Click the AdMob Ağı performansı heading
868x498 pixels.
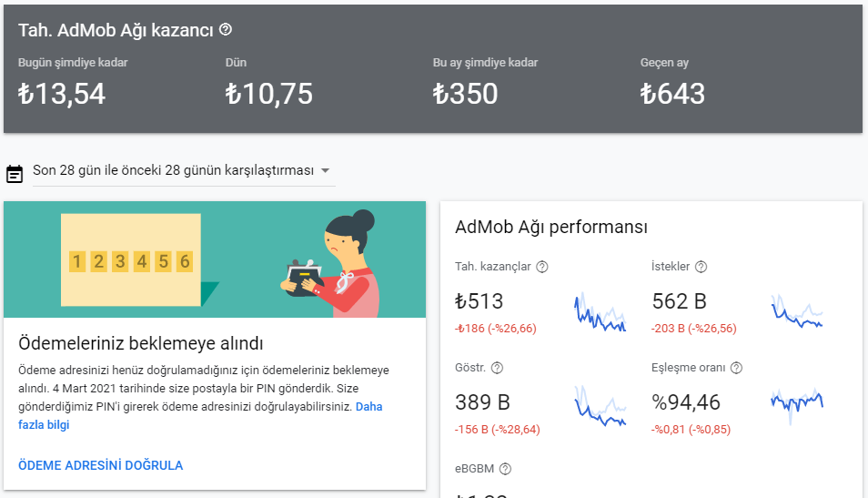[x=551, y=227]
